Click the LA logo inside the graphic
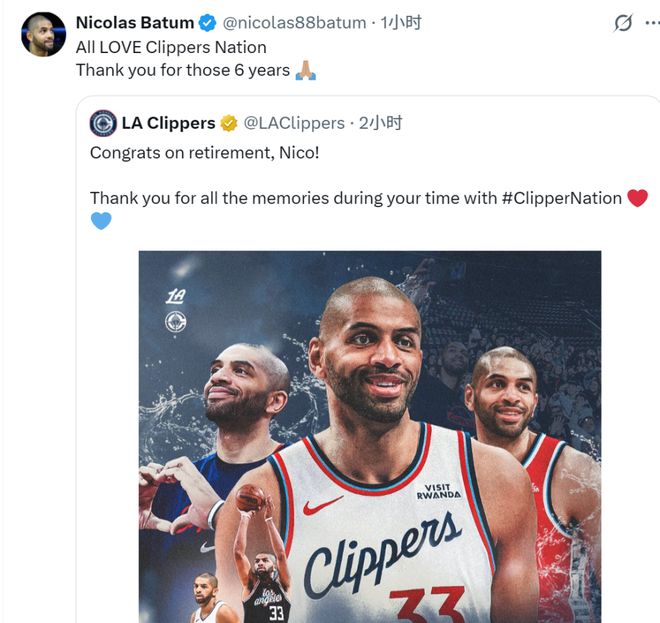660x623 pixels. (175, 296)
